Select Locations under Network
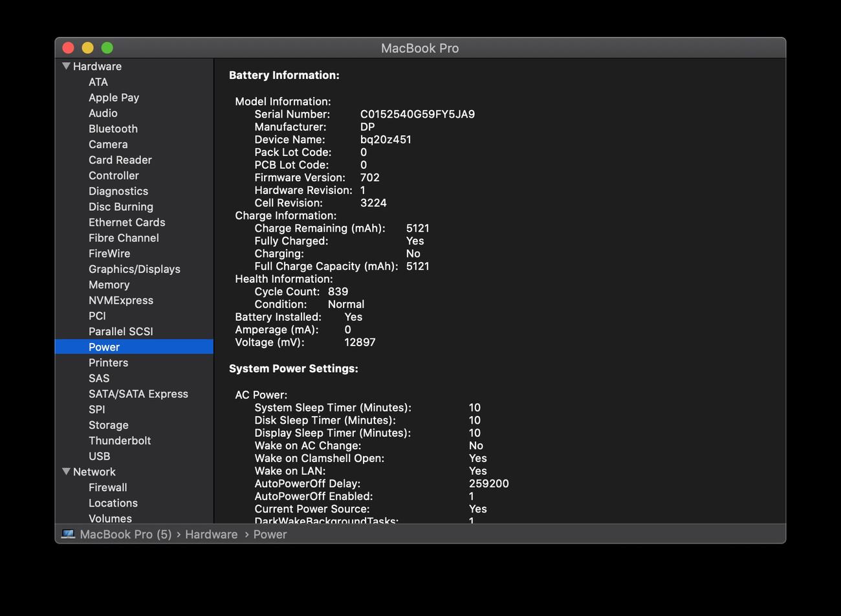Screen dimensions: 841x616 (x=113, y=503)
